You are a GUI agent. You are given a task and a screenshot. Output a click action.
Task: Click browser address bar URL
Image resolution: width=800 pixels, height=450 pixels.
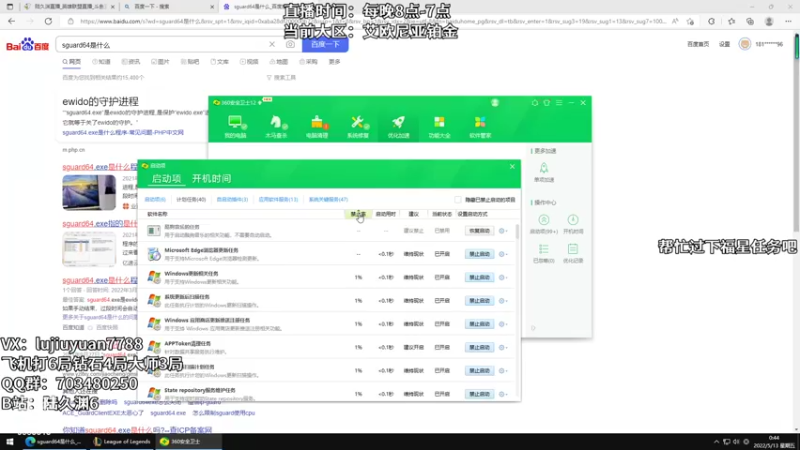tap(372, 21)
